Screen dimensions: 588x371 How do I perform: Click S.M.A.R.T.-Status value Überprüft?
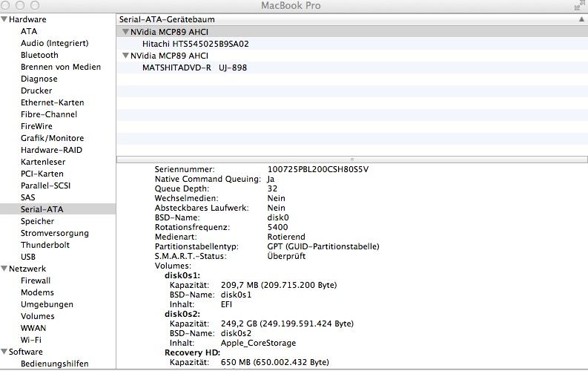click(286, 256)
